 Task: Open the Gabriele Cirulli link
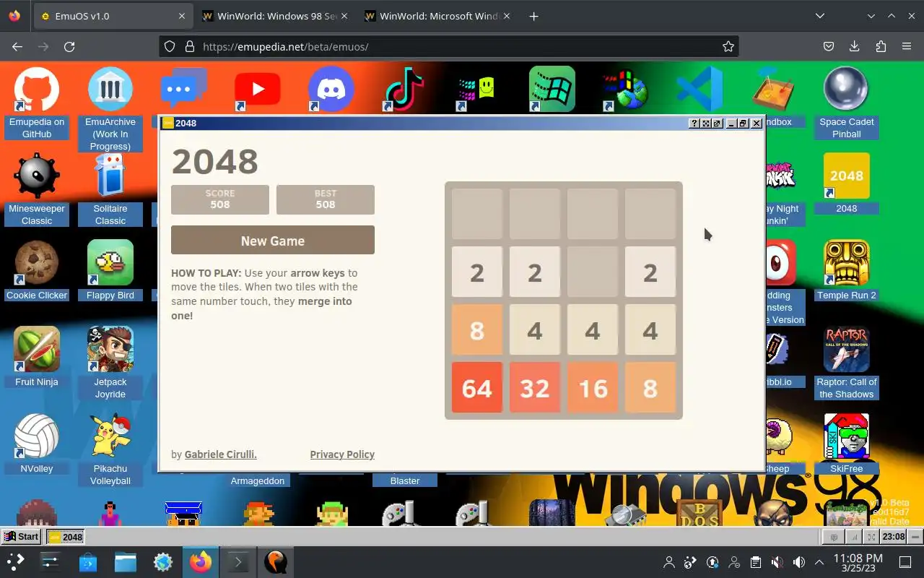point(221,454)
